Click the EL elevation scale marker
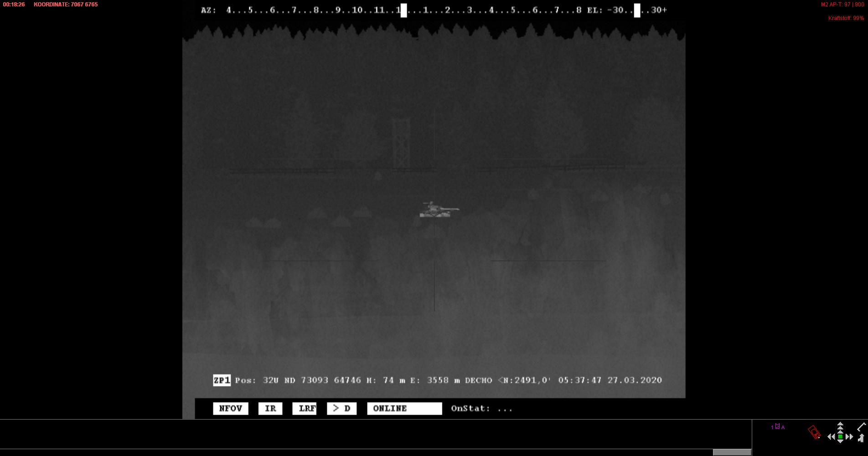The image size is (868, 456). 637,10
